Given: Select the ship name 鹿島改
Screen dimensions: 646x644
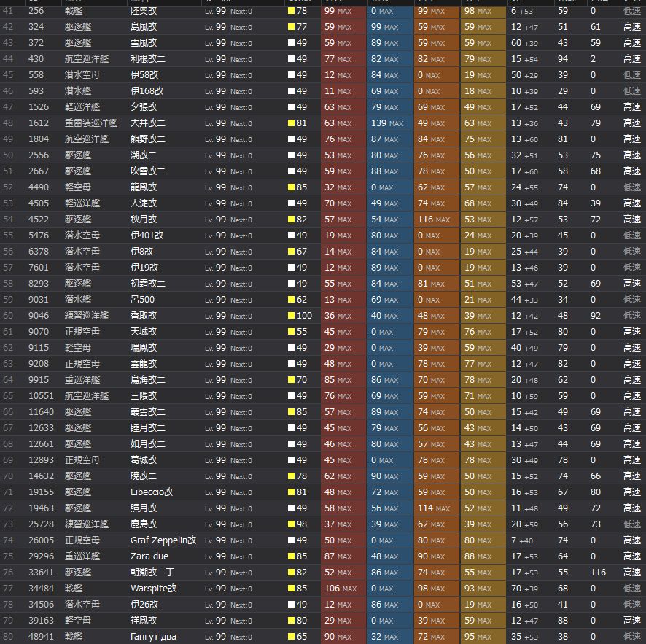Looking at the screenshot, I should coord(144,525).
